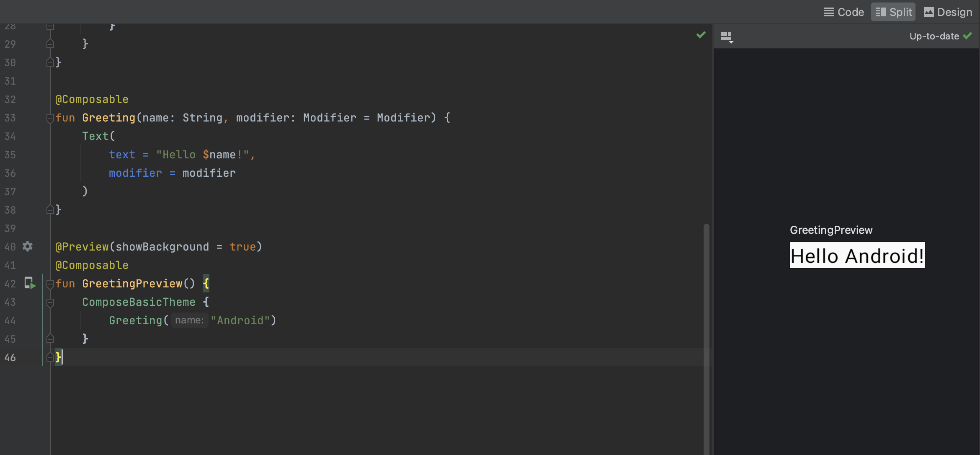Click the editor vertical scrollbar thumb

707,339
